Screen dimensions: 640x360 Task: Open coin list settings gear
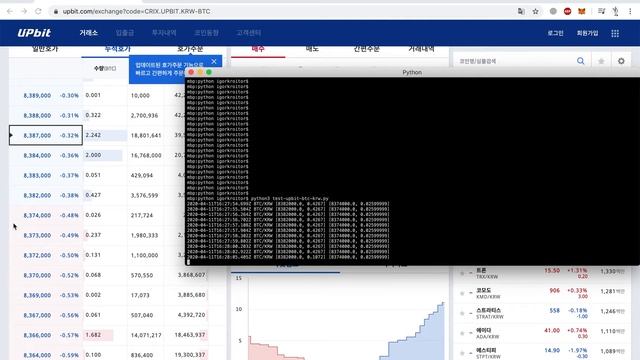click(621, 61)
